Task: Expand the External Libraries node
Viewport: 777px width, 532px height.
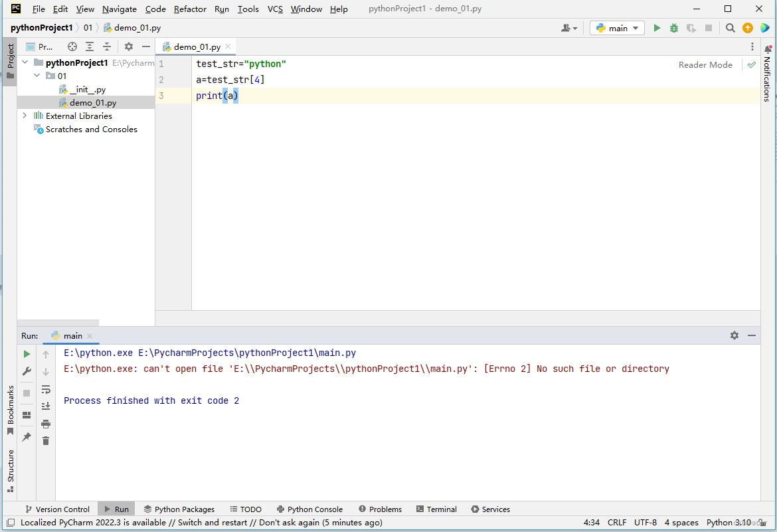Action: point(25,116)
